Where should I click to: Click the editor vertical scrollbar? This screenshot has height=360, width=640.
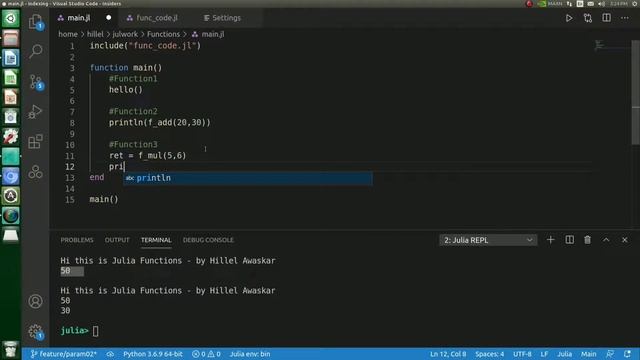636,92
